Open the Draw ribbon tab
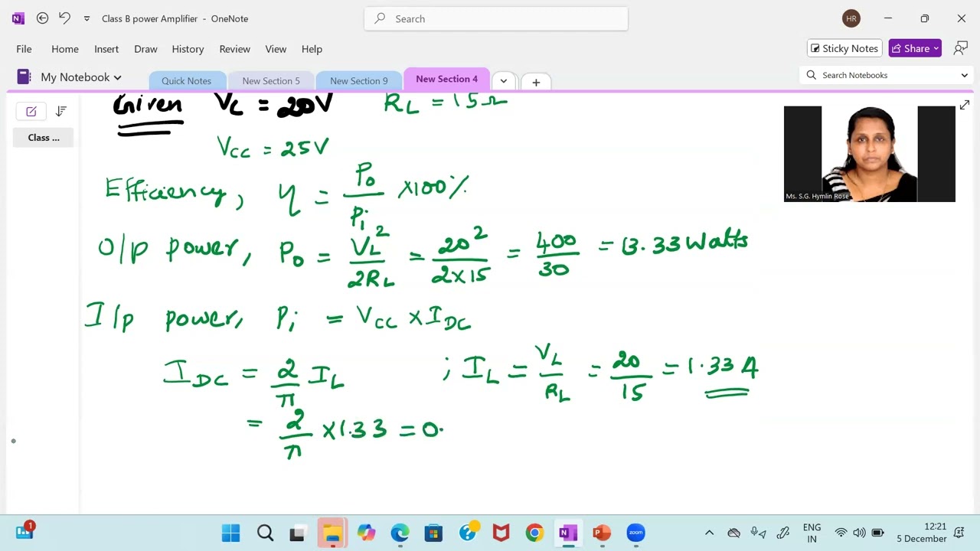This screenshot has width=980, height=551. tap(145, 49)
